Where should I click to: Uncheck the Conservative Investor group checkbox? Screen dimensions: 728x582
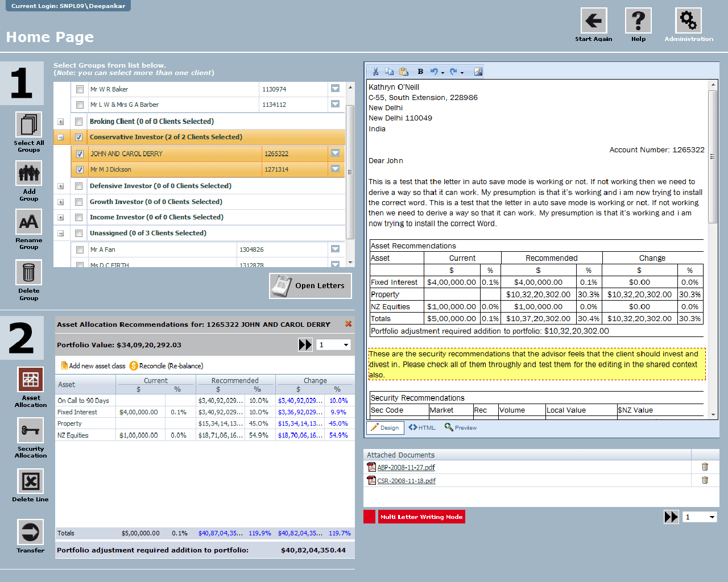[79, 137]
